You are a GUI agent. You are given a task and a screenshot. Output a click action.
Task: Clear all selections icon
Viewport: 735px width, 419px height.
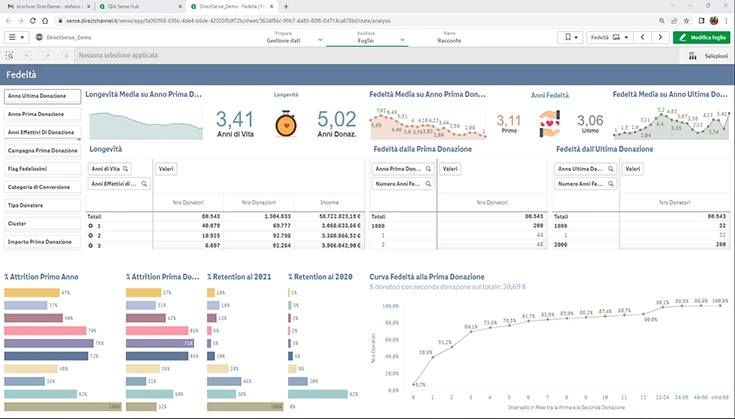point(66,55)
